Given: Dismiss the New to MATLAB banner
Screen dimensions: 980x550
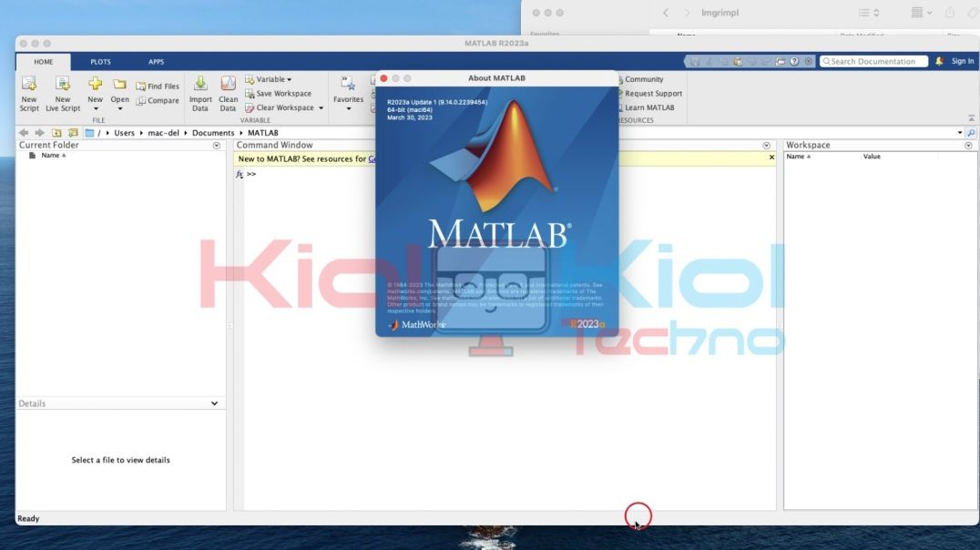Looking at the screenshot, I should coord(771,158).
